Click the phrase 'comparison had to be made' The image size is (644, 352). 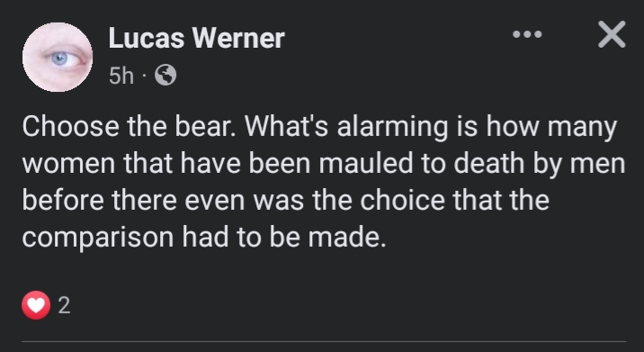pyautogui.click(x=203, y=237)
